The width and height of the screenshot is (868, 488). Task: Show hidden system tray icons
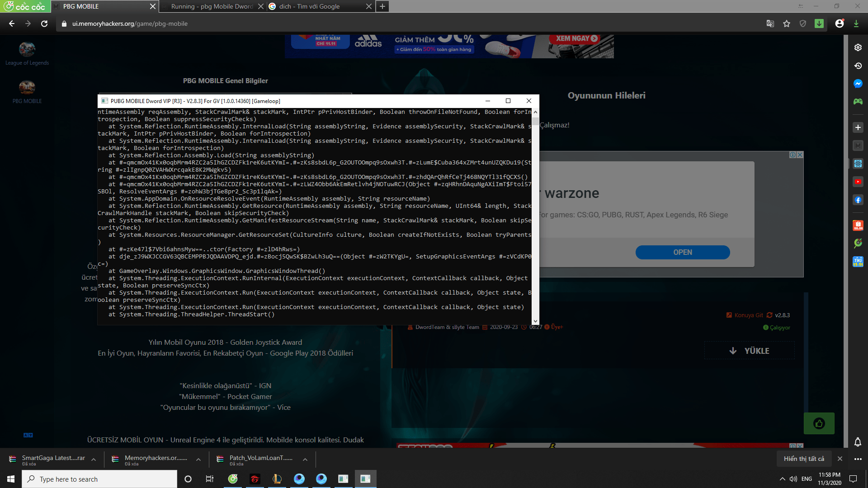[x=783, y=479]
